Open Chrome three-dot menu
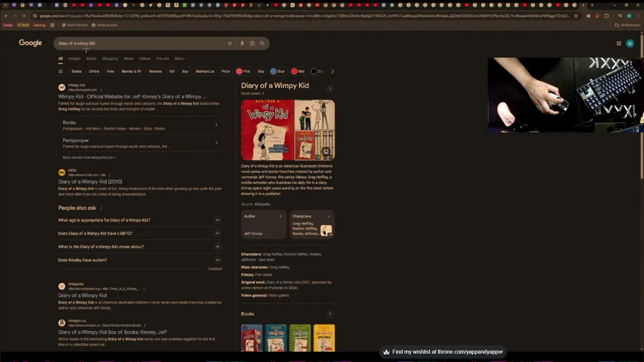 click(x=638, y=16)
